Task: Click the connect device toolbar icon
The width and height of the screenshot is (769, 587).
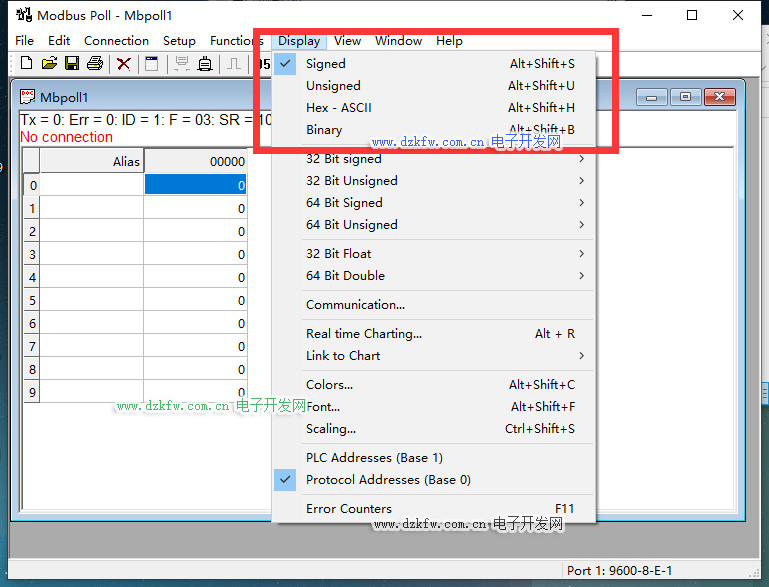Action: [x=182, y=64]
